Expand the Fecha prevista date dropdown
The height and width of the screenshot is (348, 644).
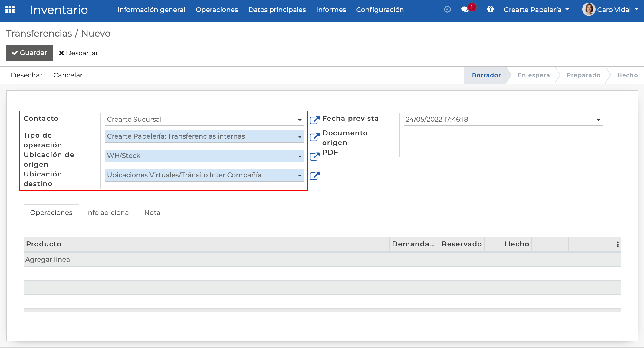[x=598, y=119]
